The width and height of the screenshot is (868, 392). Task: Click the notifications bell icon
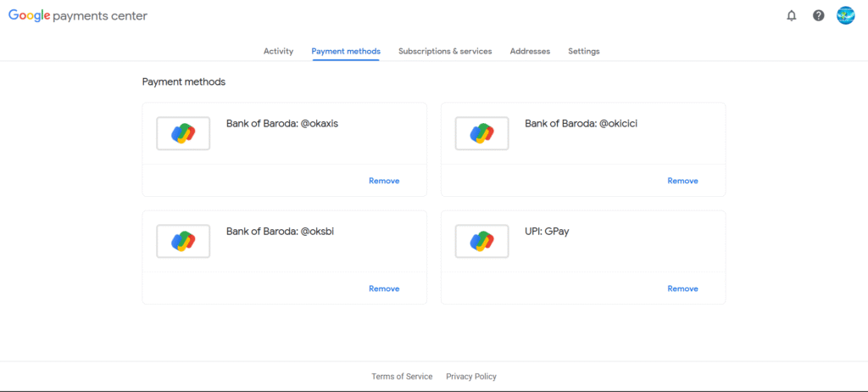pos(792,15)
